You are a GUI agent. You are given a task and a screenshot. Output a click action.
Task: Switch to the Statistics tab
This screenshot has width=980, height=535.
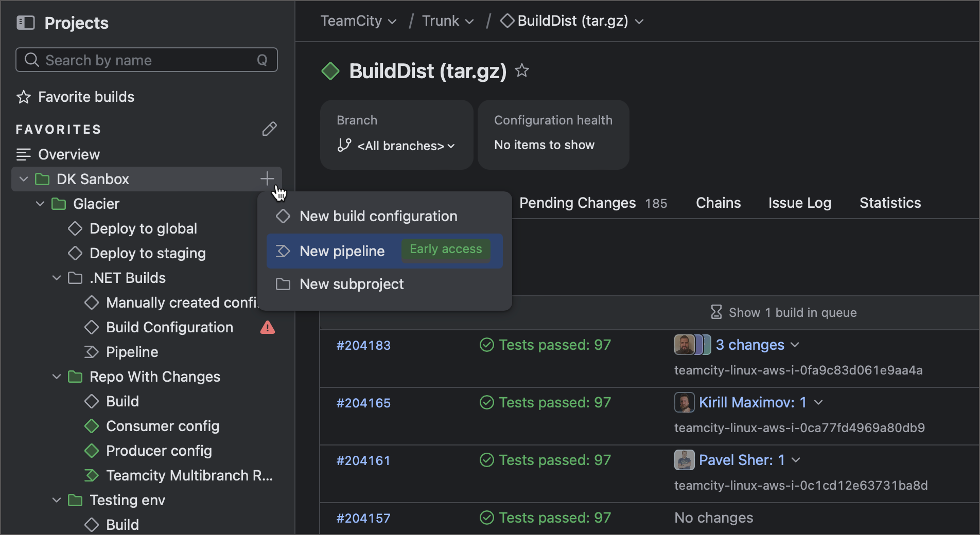890,203
